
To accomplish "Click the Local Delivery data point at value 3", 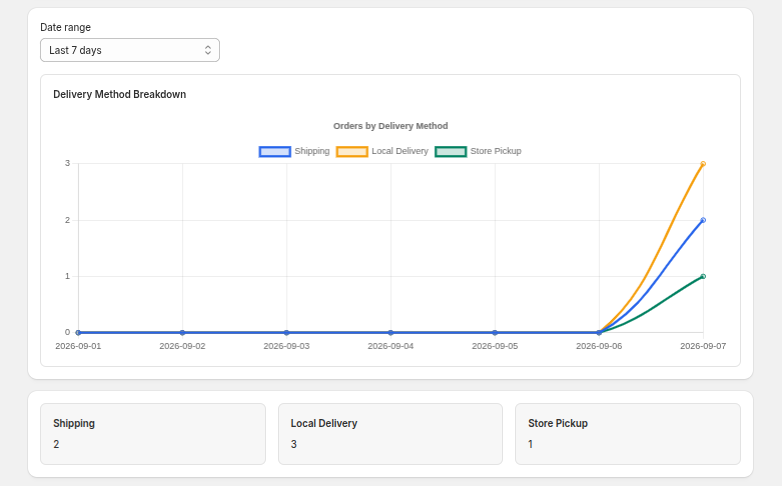I will 703,164.
